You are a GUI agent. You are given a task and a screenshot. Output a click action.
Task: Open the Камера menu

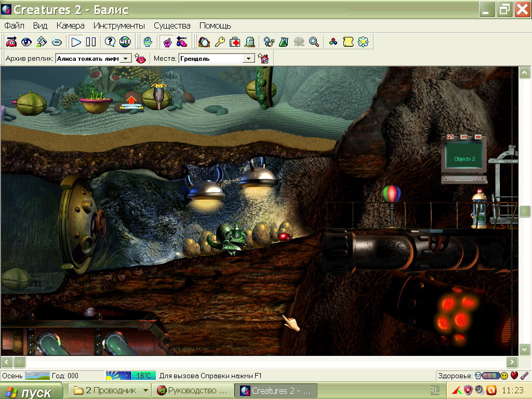coord(70,26)
